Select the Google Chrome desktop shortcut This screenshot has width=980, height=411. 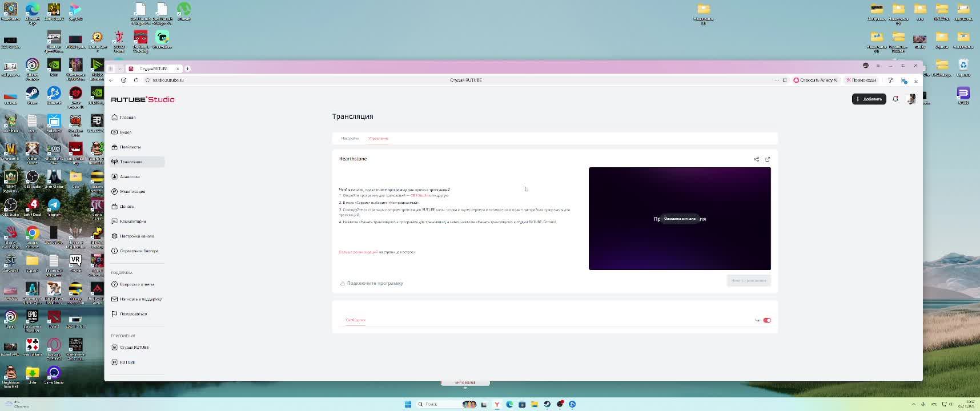[33, 237]
